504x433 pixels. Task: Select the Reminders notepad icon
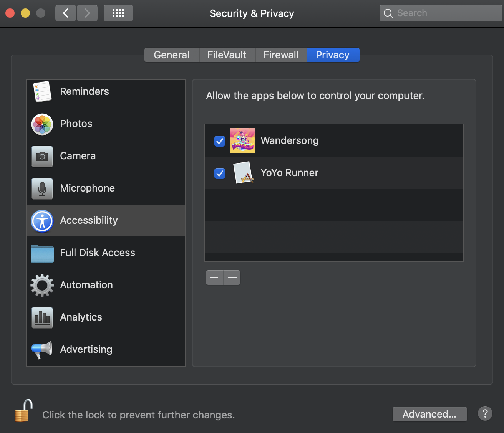click(42, 92)
